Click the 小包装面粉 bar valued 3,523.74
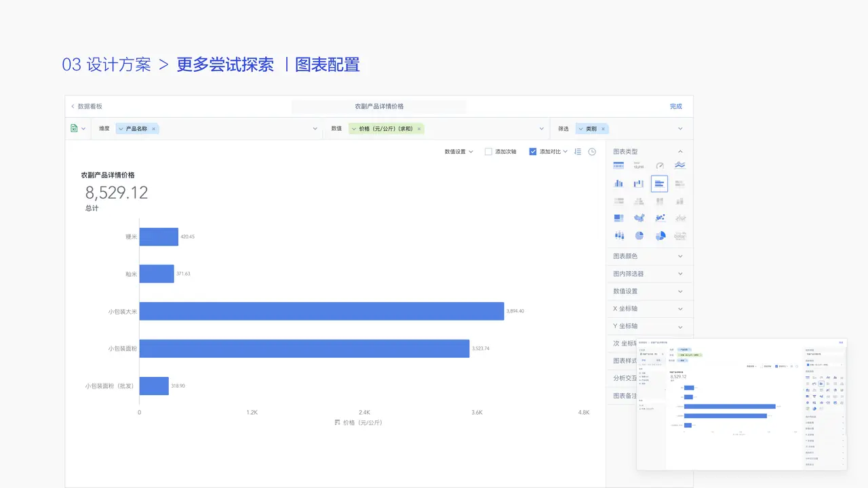 [304, 348]
